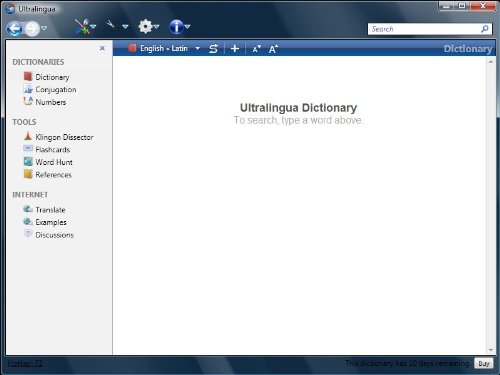Open References in the sidebar
Viewport: 500px width, 375px height.
coord(54,175)
